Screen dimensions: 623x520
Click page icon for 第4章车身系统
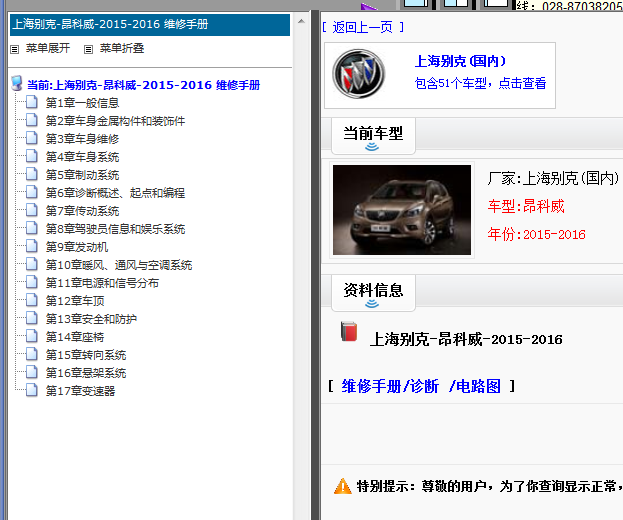[x=32, y=156]
